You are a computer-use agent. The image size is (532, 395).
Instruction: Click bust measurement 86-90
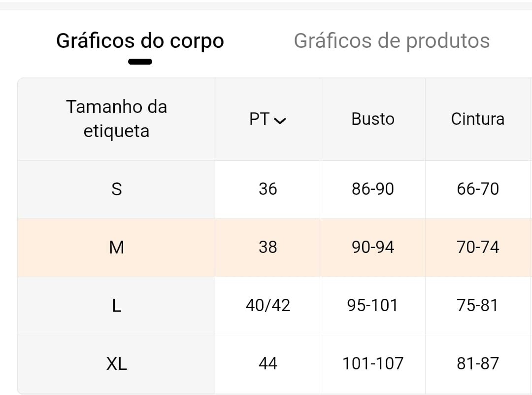(x=372, y=189)
